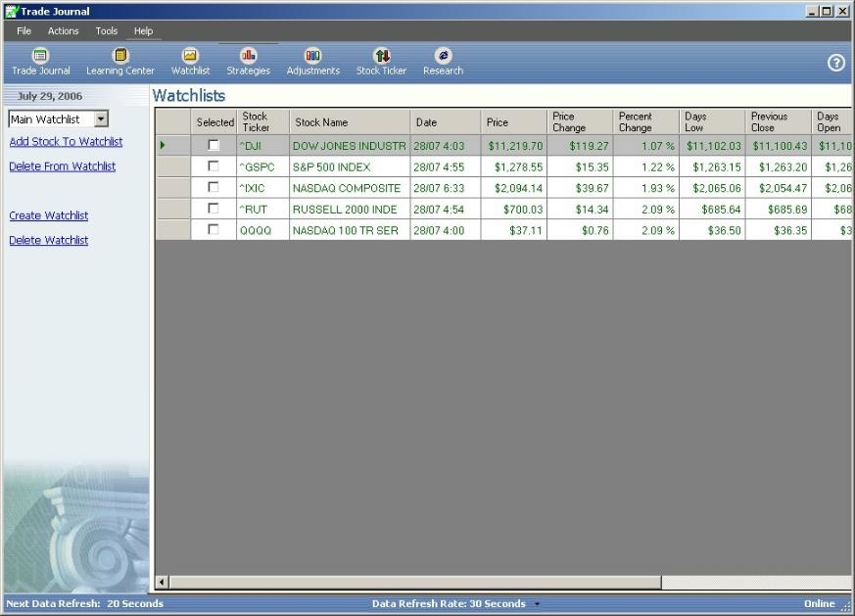This screenshot has width=855, height=616.
Task: Click the $2,094.14 price cell
Action: [513, 188]
